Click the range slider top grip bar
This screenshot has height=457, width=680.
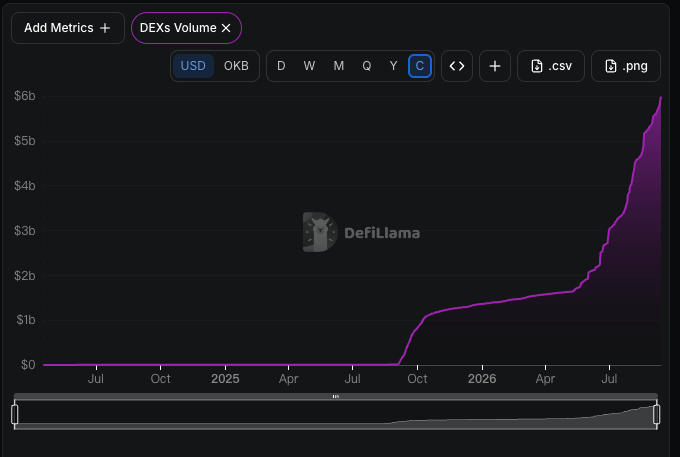point(336,396)
